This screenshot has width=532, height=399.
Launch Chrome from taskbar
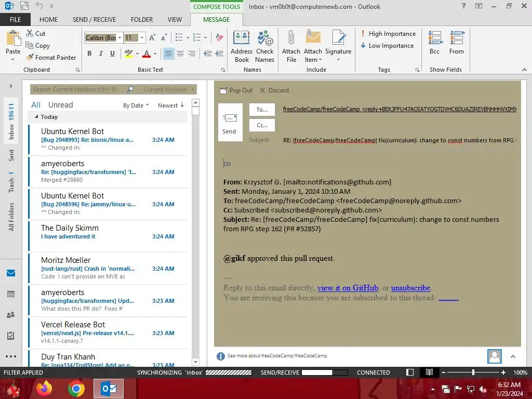click(x=76, y=389)
